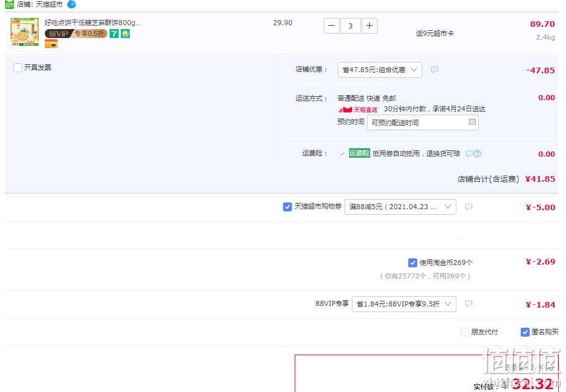Click the 店铺优惠 label
Viewport: 566px width, 392px height.
point(312,69)
